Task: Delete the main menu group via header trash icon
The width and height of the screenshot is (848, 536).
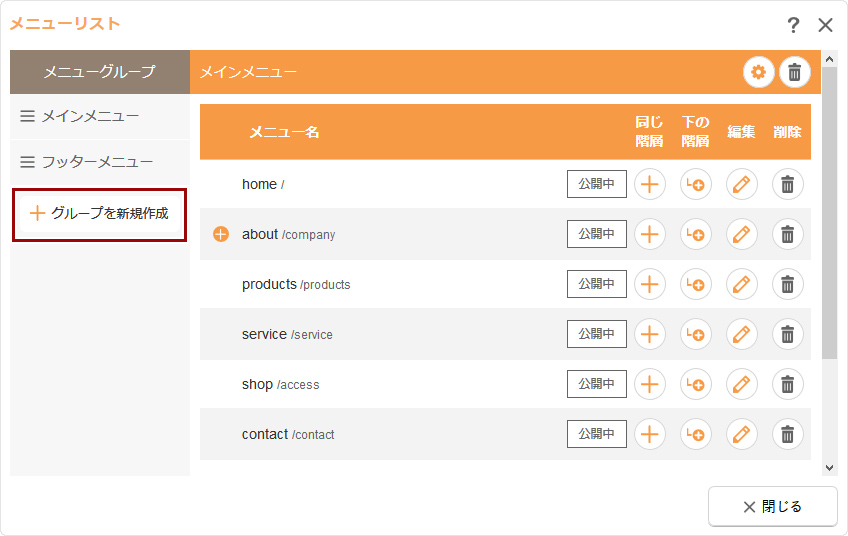Action: pyautogui.click(x=794, y=72)
